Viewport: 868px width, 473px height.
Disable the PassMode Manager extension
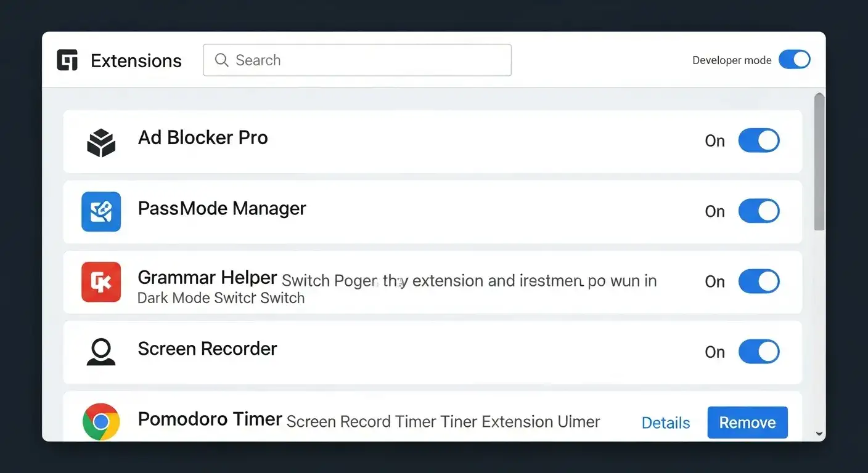[759, 211]
